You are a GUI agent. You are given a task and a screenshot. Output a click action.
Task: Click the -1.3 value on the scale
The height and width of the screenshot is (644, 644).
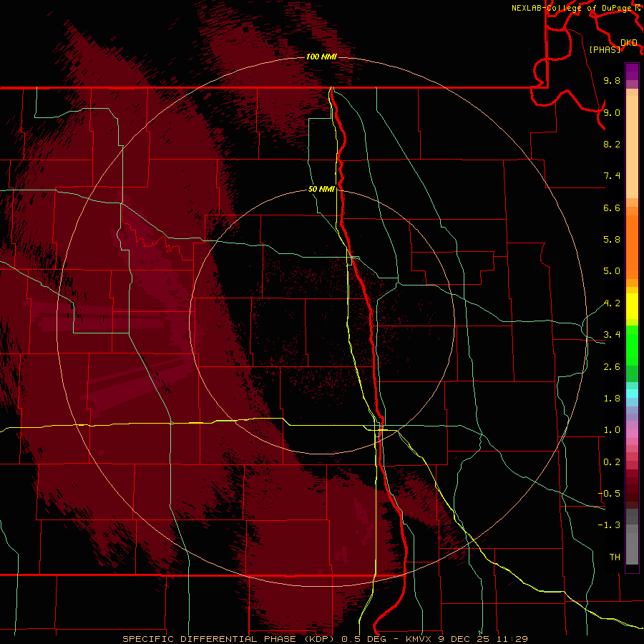(x=609, y=525)
